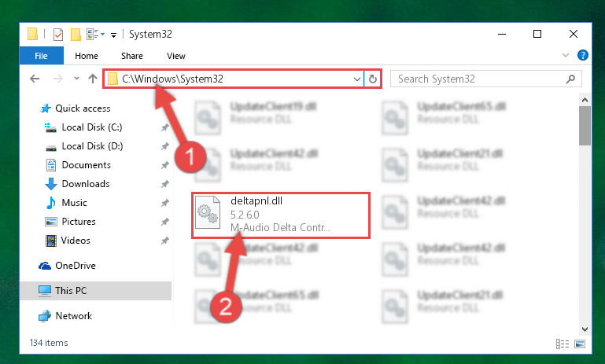The image size is (605, 364).
Task: Maximize the System32 window
Action: click(537, 34)
